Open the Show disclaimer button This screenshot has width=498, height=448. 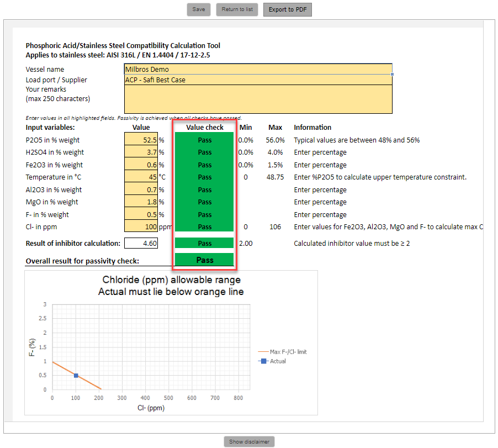click(x=249, y=441)
